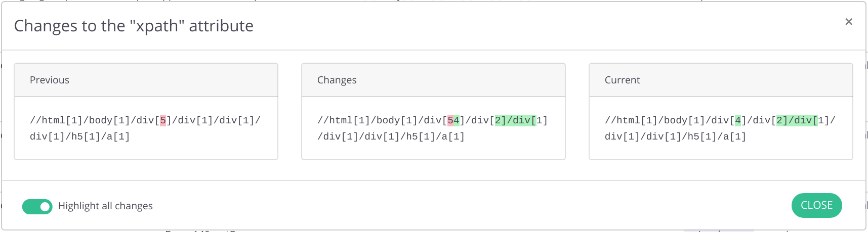
Task: Select the Current panel header
Action: click(721, 80)
